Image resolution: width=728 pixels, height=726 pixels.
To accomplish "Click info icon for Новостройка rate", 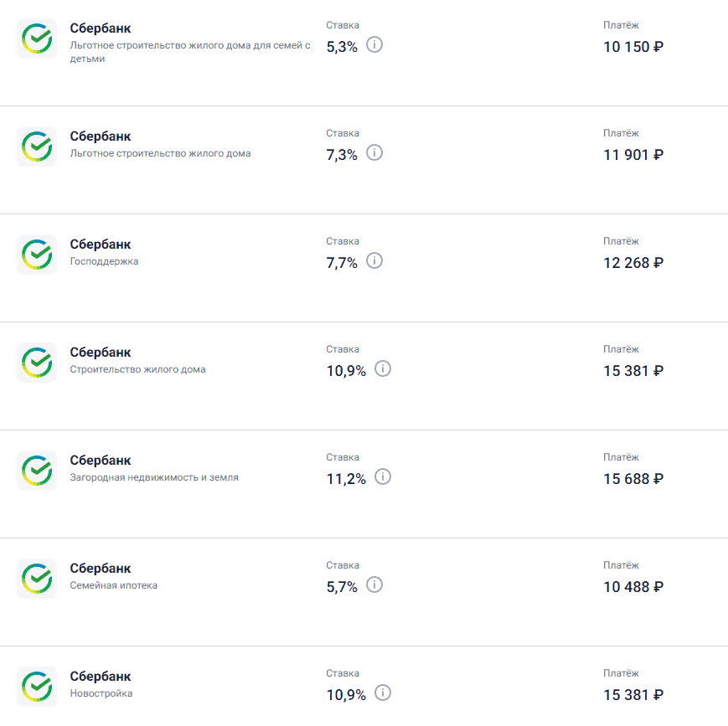I will pyautogui.click(x=383, y=693).
